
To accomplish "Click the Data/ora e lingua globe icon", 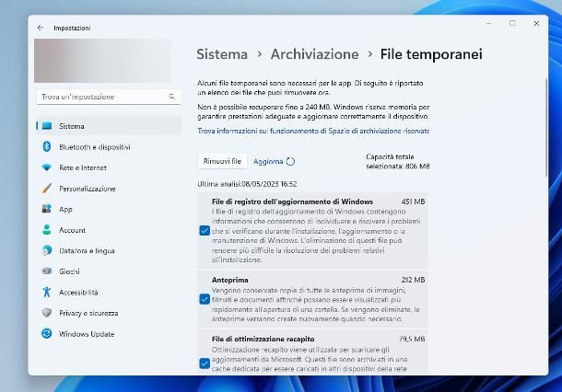I will (x=47, y=250).
